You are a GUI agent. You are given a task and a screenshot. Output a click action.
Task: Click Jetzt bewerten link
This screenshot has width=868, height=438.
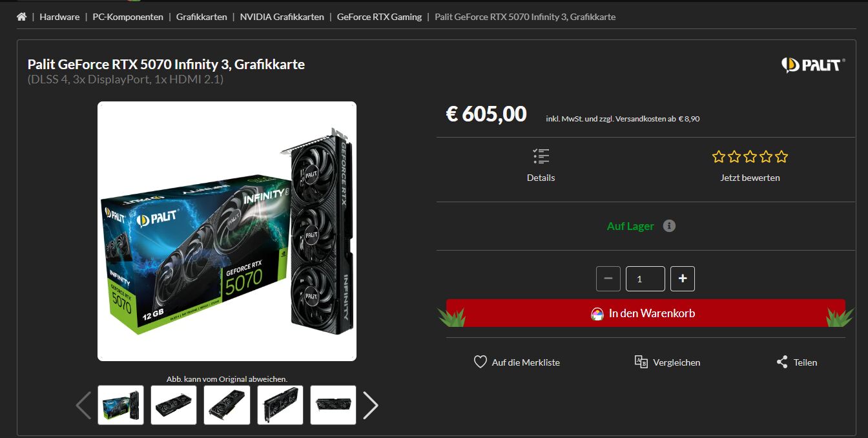pyautogui.click(x=750, y=178)
